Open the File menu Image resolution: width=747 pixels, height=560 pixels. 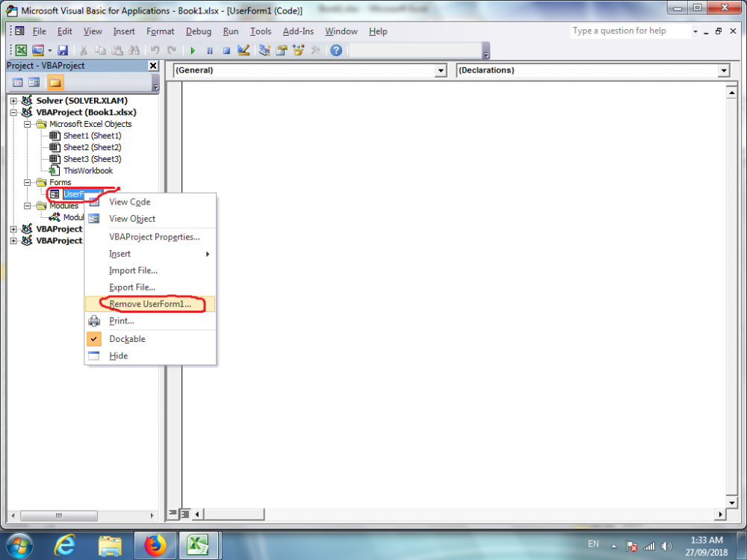coord(40,31)
